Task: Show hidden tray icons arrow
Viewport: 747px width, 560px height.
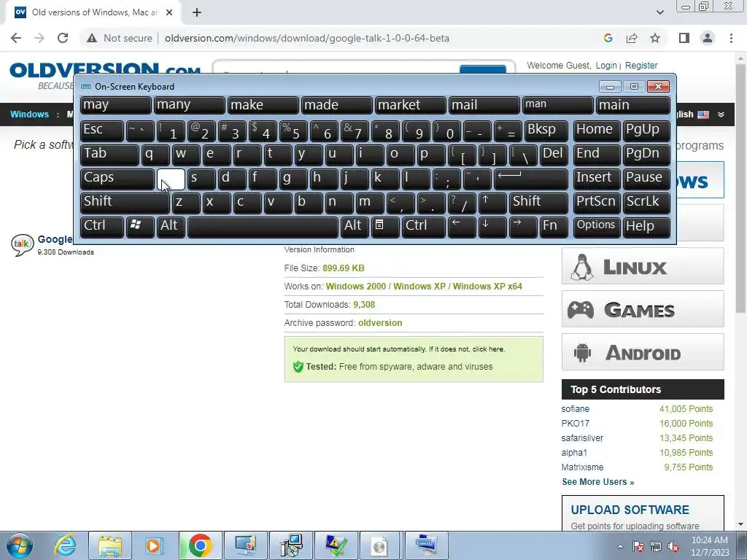Action: [620, 546]
